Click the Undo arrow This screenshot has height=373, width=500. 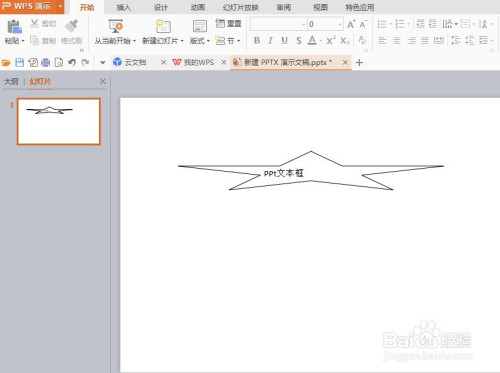point(72,62)
